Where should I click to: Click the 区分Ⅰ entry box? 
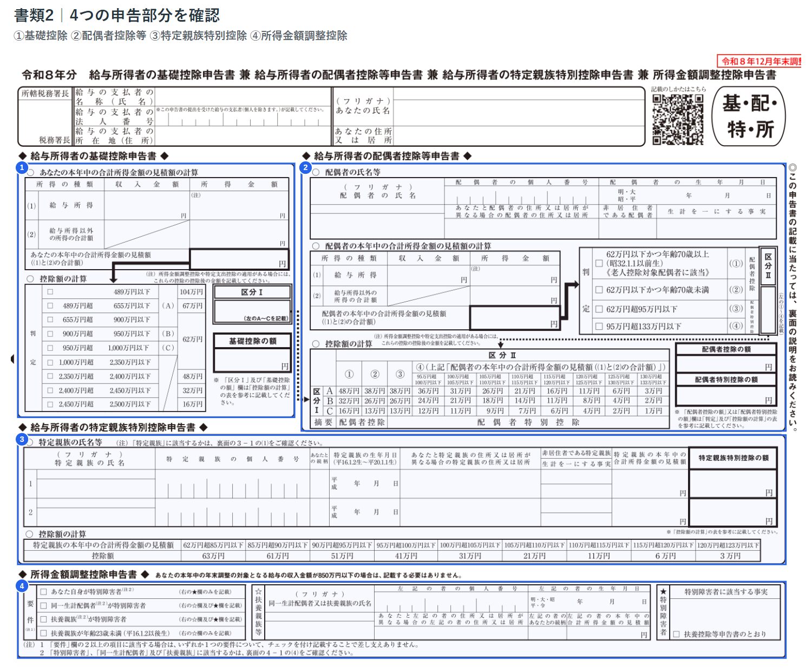(252, 312)
